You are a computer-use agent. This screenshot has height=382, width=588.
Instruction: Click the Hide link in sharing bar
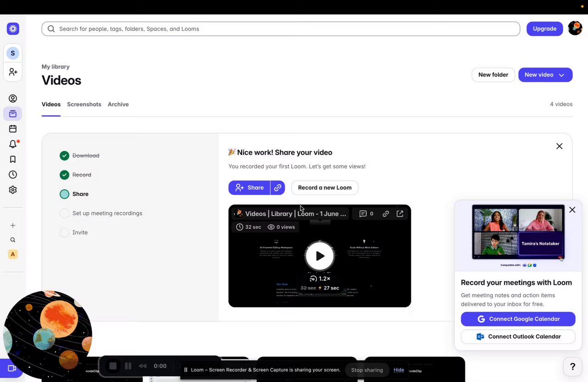point(399,370)
